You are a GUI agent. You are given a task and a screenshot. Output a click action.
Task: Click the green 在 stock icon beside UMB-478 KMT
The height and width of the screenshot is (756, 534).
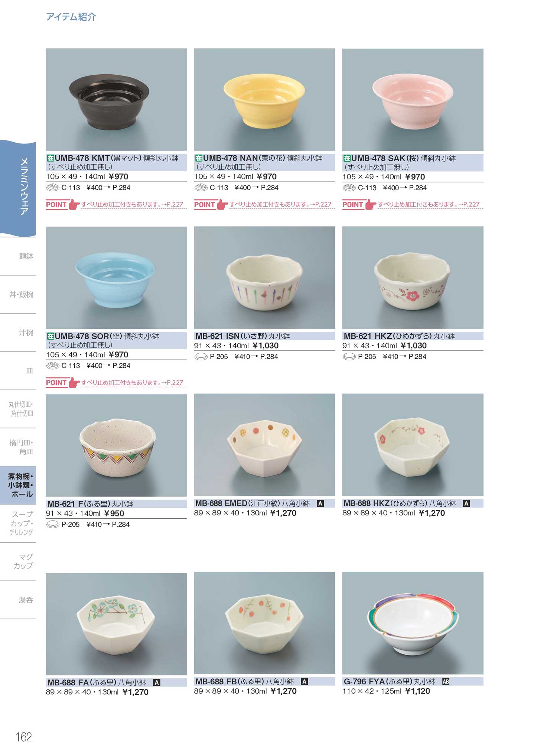(x=50, y=158)
